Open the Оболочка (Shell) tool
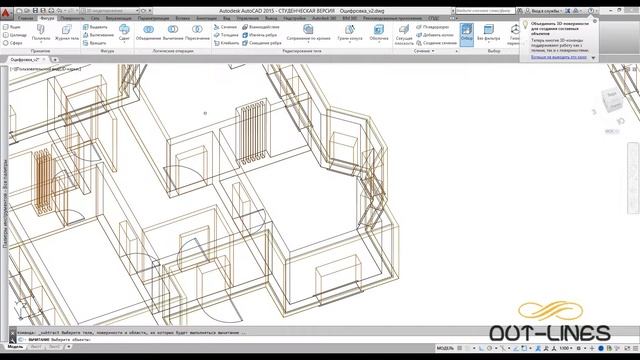This screenshot has height=360, width=640. coord(379,32)
